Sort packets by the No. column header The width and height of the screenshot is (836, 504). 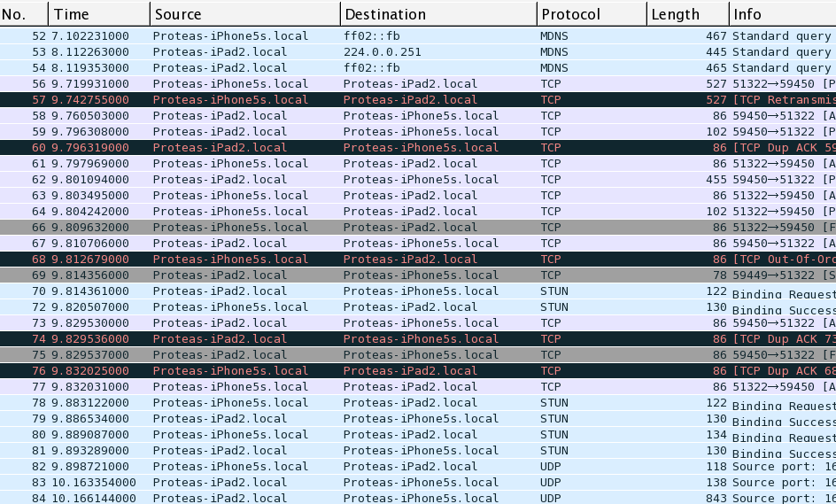pos(24,14)
